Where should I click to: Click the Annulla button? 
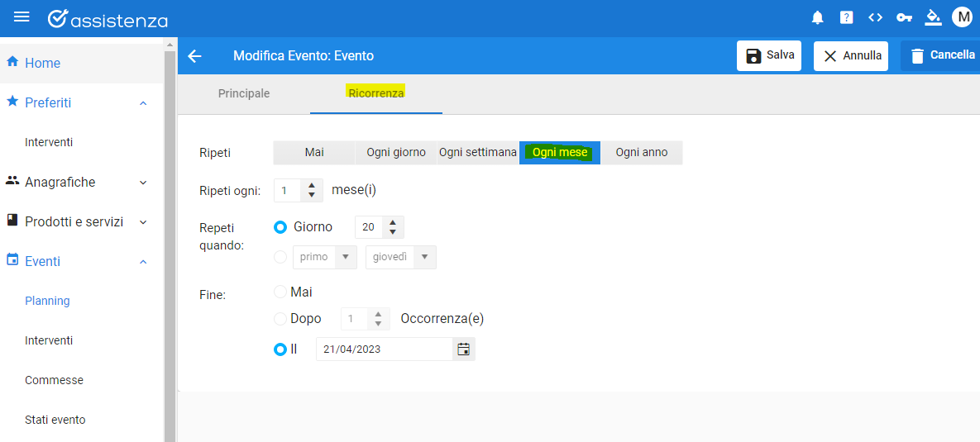(851, 55)
